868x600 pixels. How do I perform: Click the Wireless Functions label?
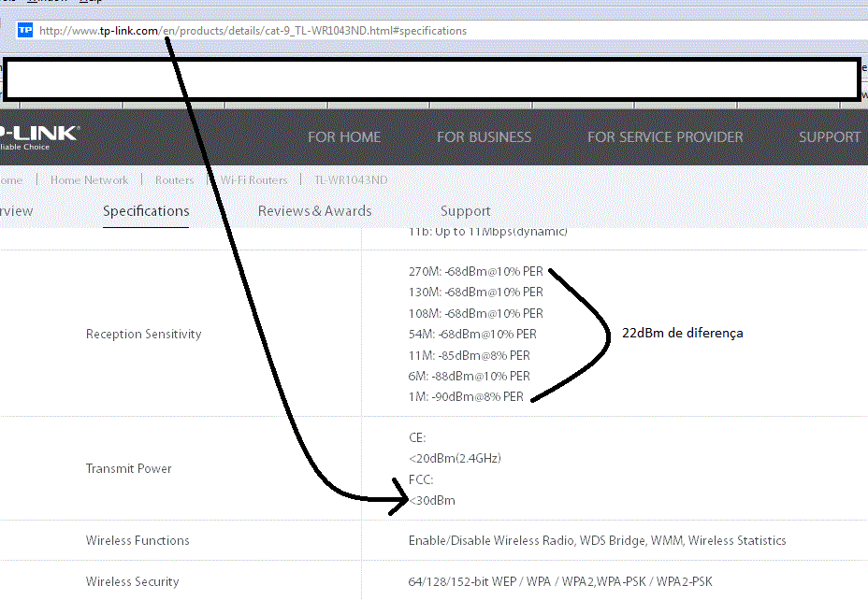(137, 540)
